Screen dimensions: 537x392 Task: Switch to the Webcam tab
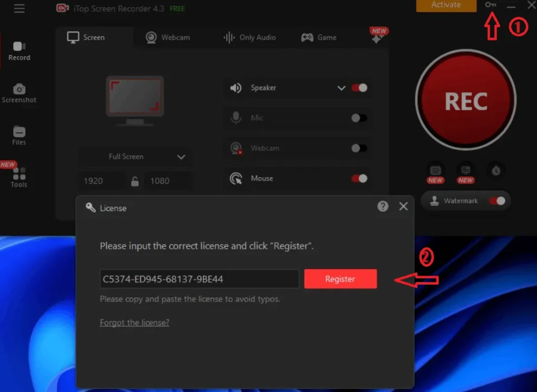click(x=167, y=37)
